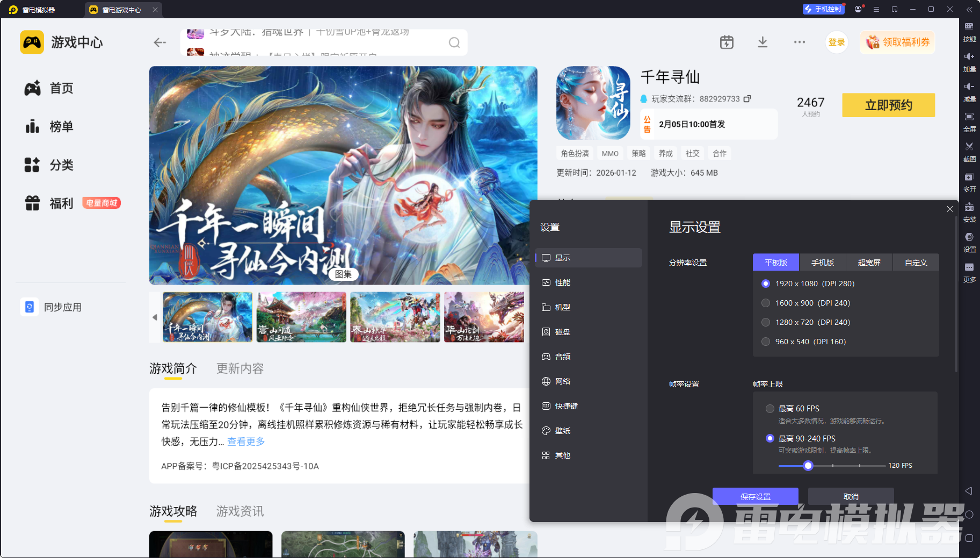Screen dimensions: 980x558
Task: Click 取消 to cancel settings
Action: (851, 496)
